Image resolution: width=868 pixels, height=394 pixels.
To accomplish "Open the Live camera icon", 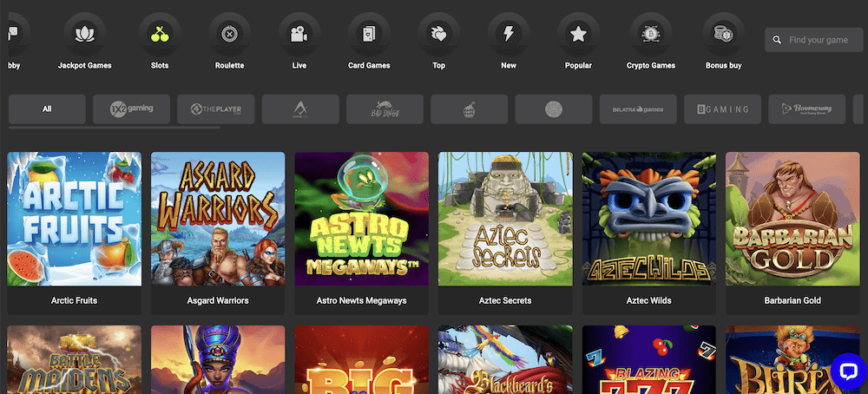I will [x=299, y=34].
